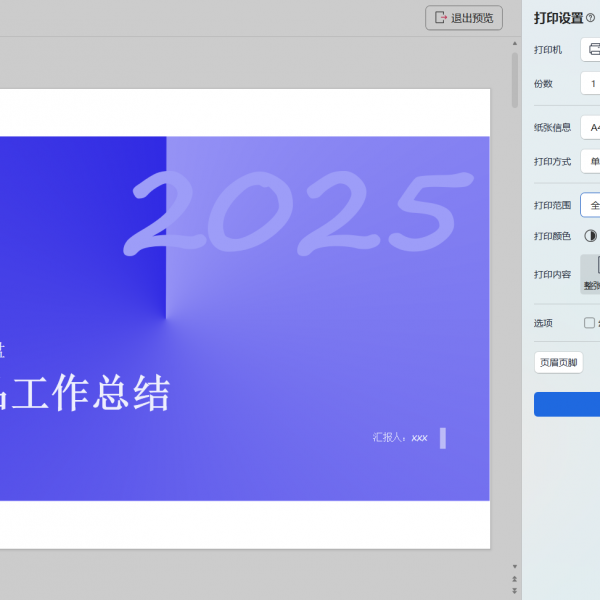Open the 页眉页脚 settings

(558, 363)
